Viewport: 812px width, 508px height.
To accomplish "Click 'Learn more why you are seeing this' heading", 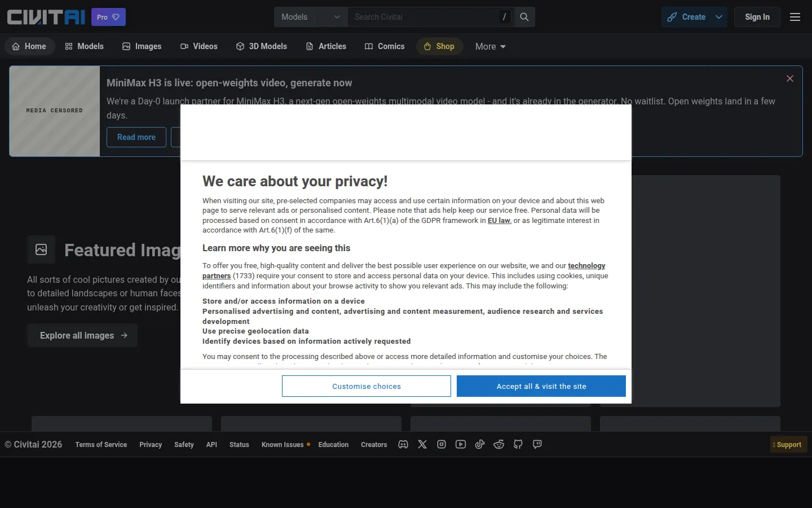I will [x=276, y=248].
